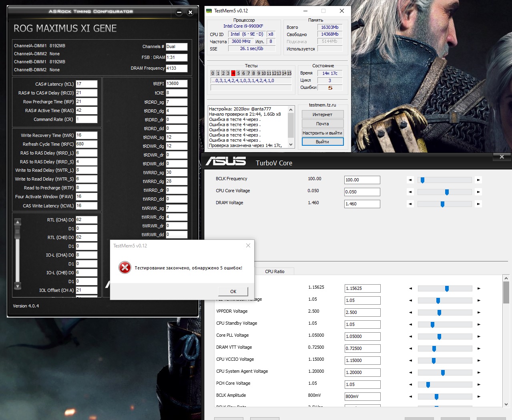Decrease BCLK Frequency with left arrow
Screen dimensions: 512x420
coord(410,180)
